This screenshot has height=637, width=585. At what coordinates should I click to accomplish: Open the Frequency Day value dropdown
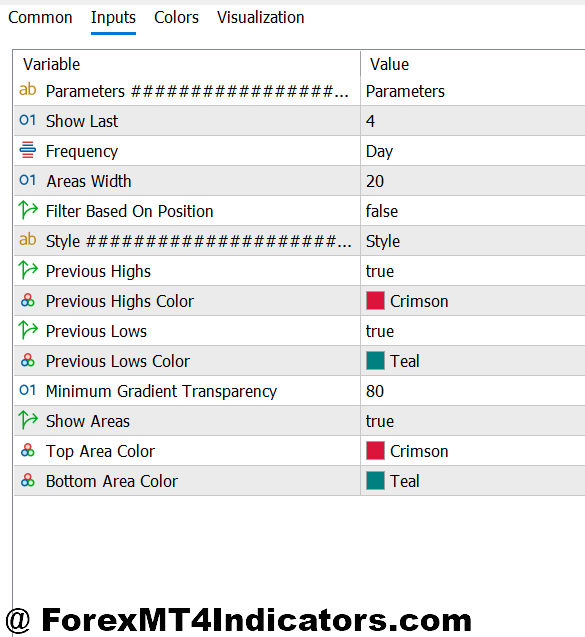(473, 151)
